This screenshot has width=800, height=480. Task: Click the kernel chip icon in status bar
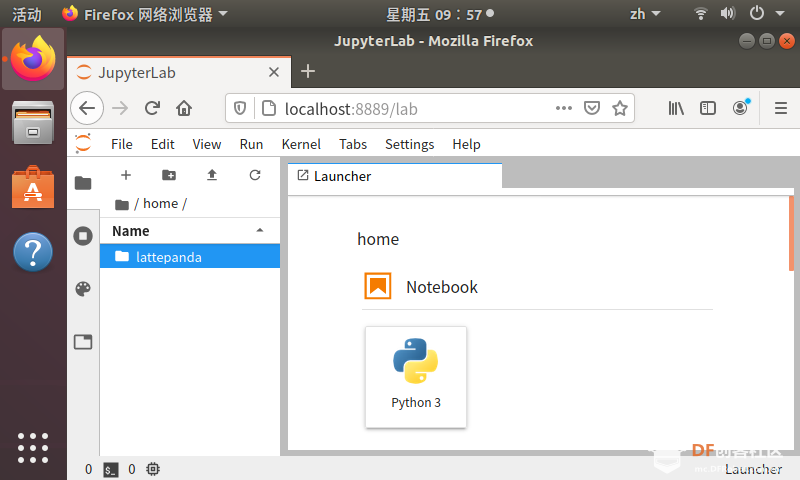pos(153,469)
